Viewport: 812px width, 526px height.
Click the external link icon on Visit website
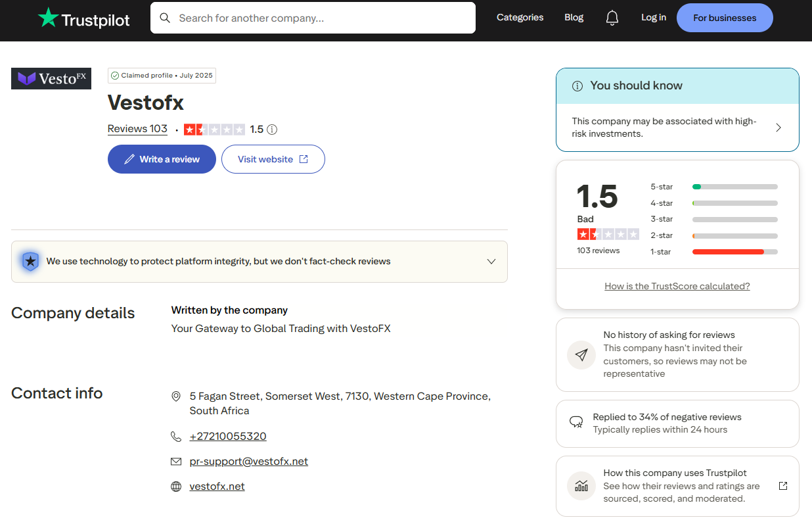304,159
